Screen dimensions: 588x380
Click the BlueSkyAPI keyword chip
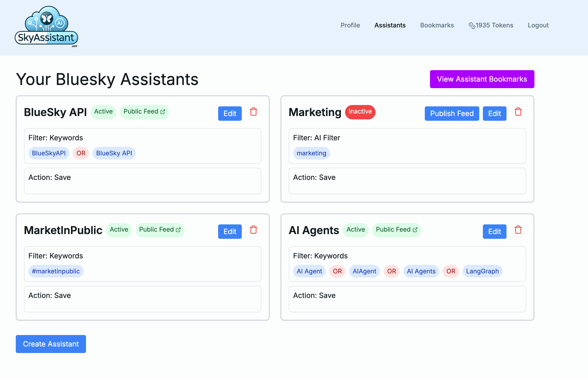click(x=49, y=153)
